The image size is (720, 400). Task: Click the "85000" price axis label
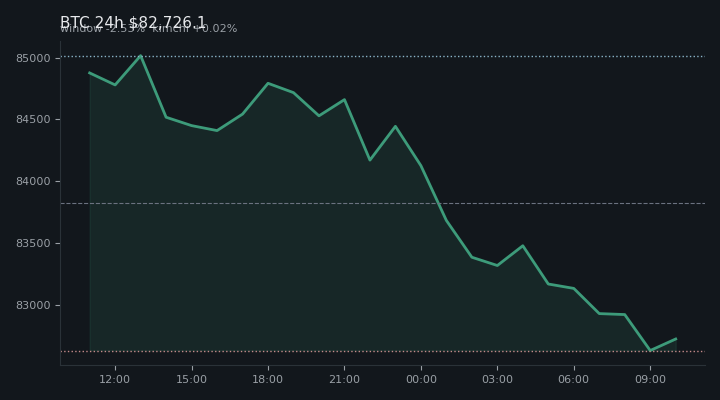coord(33,58)
